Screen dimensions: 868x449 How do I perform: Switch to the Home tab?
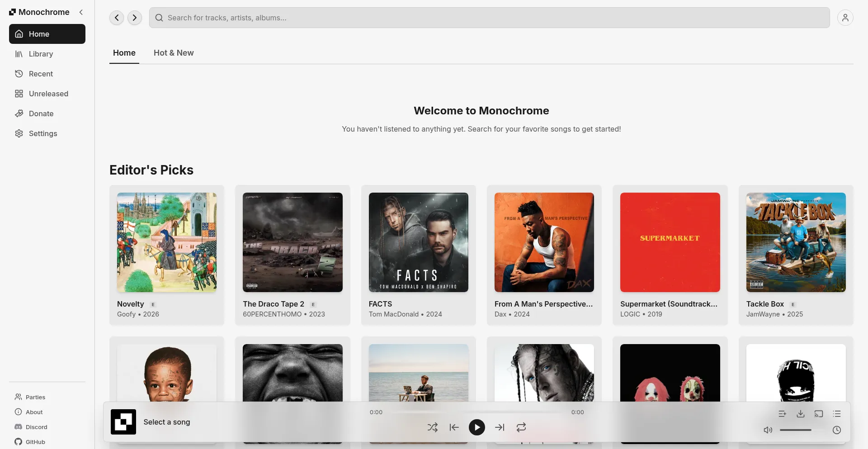124,53
